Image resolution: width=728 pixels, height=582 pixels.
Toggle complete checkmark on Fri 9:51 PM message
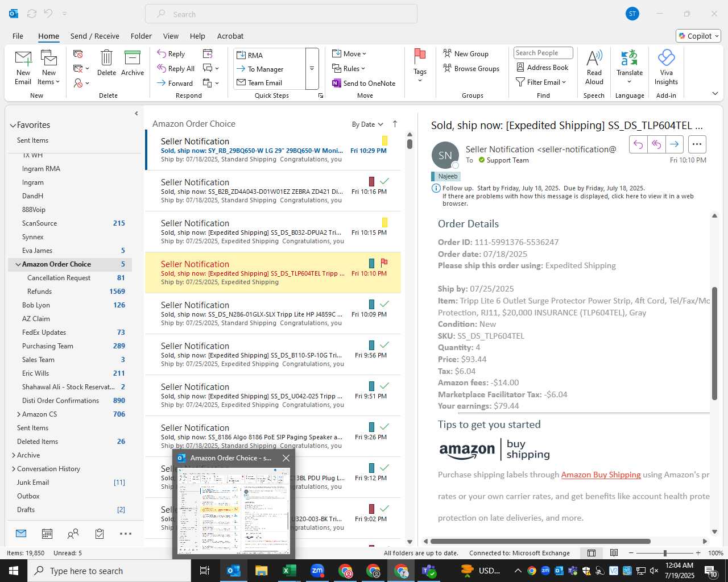(x=384, y=386)
